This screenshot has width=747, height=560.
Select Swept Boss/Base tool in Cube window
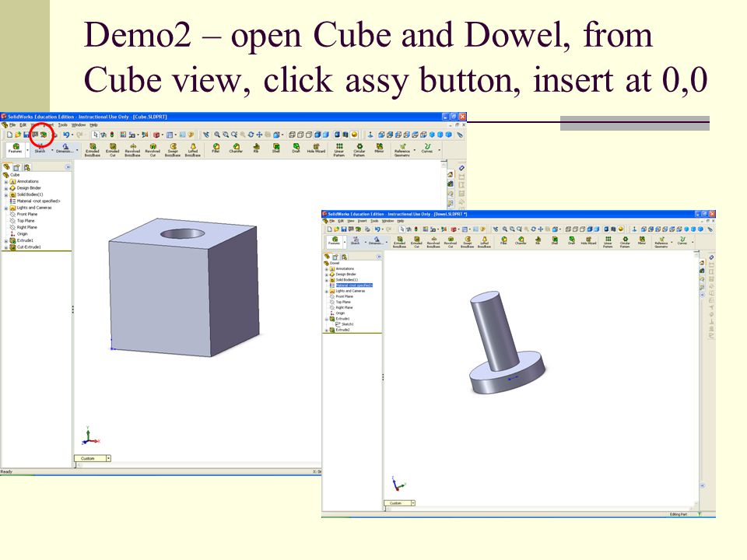[x=173, y=149]
